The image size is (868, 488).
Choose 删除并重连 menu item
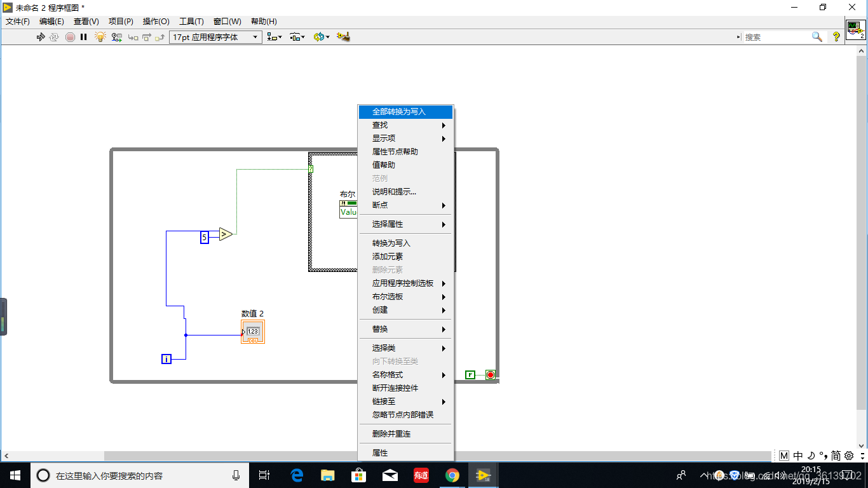[x=406, y=434]
